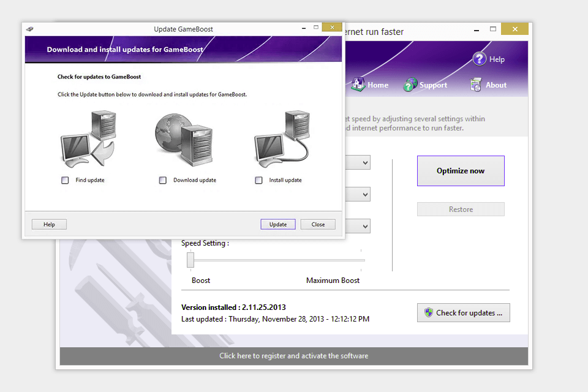This screenshot has height=392, width=588.
Task: Click Check for updates to GameBoost heading
Action: coord(99,77)
